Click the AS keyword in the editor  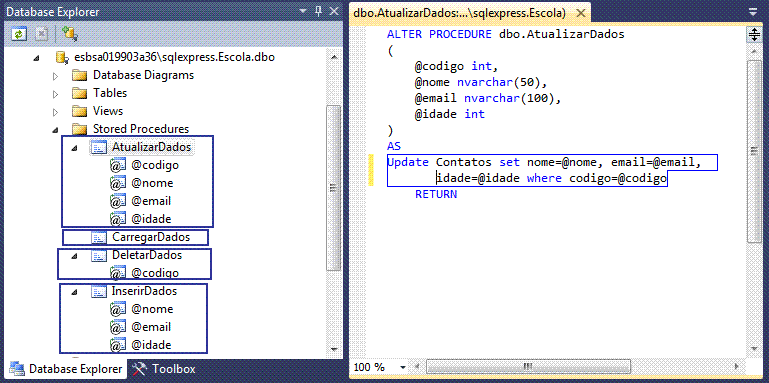point(394,147)
